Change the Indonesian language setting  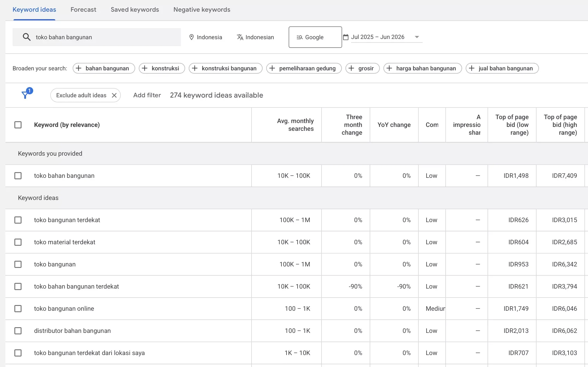(x=255, y=37)
